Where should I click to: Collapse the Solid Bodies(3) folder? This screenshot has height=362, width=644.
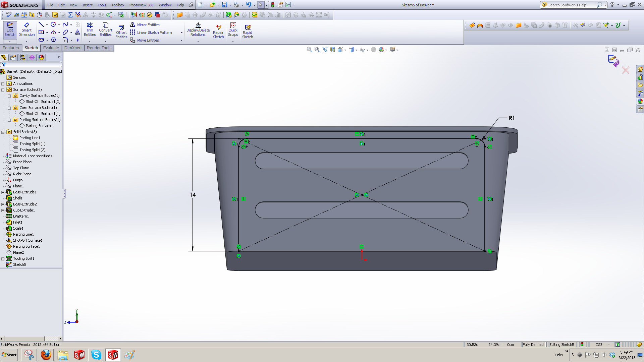[3, 132]
